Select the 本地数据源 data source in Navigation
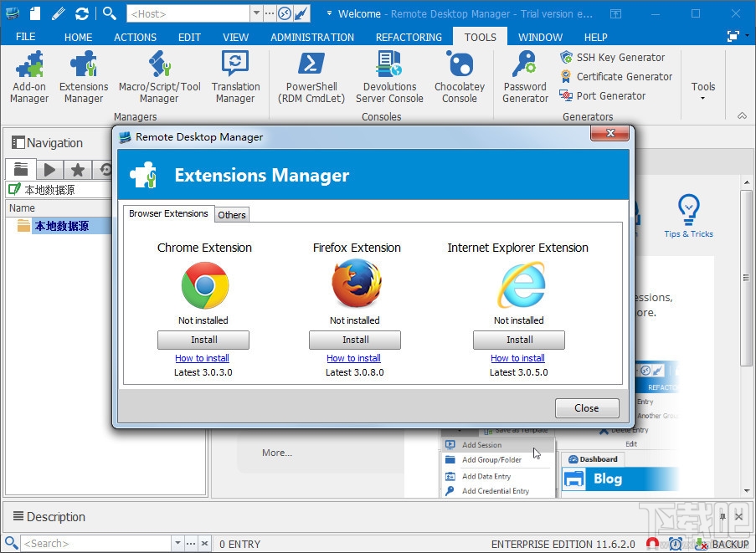 click(x=60, y=225)
